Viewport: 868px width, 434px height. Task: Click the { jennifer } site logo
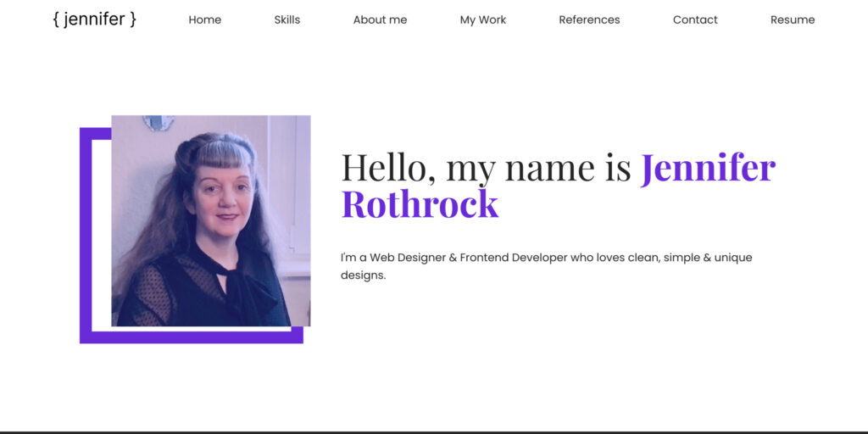coord(94,19)
